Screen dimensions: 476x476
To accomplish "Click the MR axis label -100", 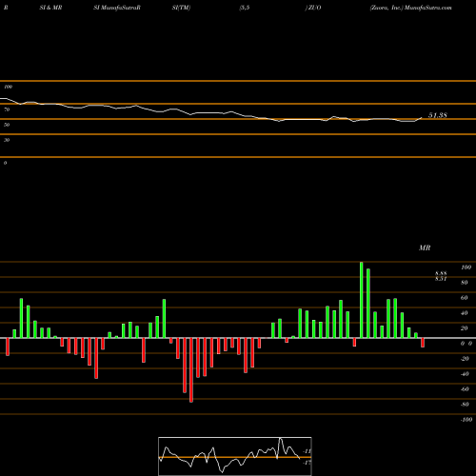I will coord(466,420).
